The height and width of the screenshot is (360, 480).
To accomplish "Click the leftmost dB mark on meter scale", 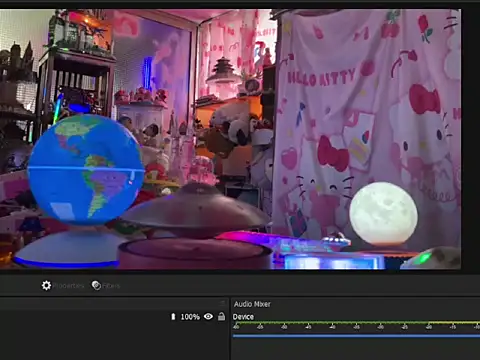I will pyautogui.click(x=236, y=327).
